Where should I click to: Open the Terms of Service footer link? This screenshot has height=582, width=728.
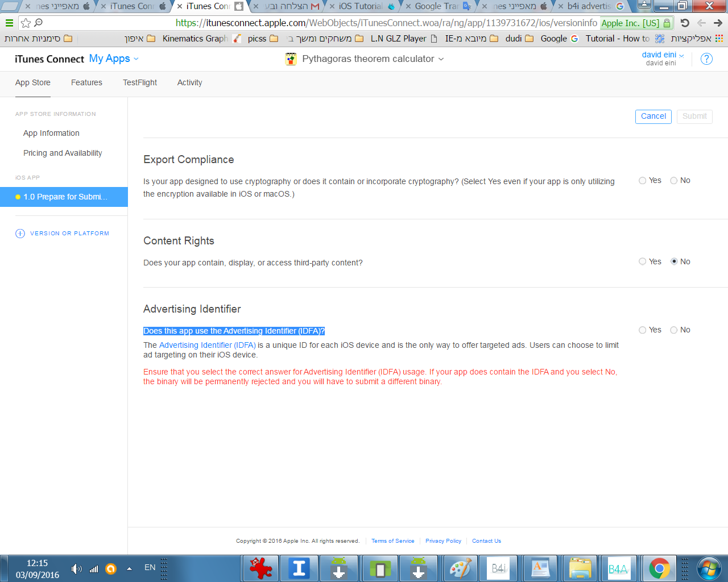click(x=393, y=541)
